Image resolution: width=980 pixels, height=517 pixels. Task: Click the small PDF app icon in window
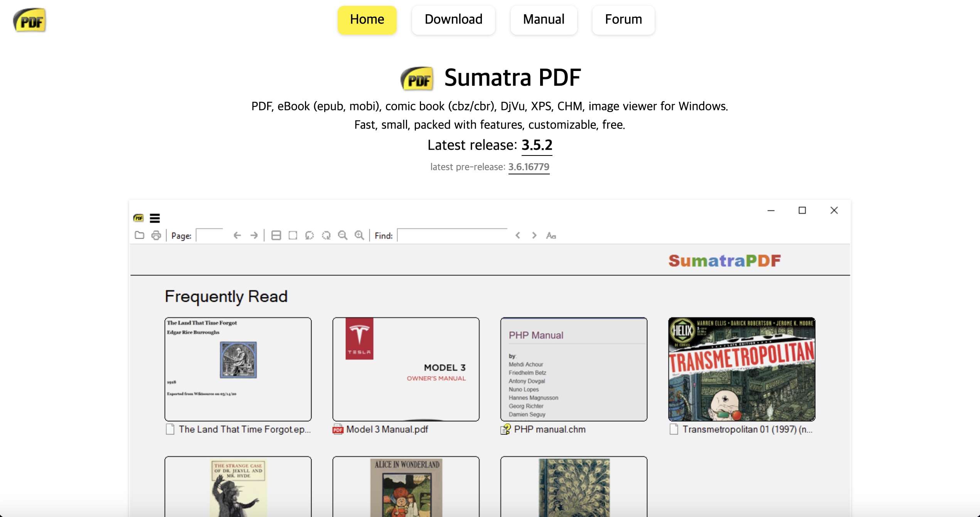click(138, 218)
